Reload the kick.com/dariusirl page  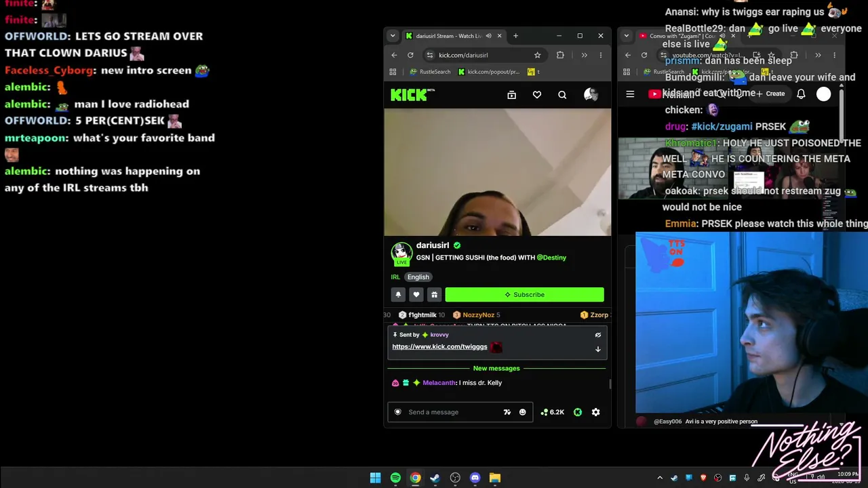coord(410,55)
